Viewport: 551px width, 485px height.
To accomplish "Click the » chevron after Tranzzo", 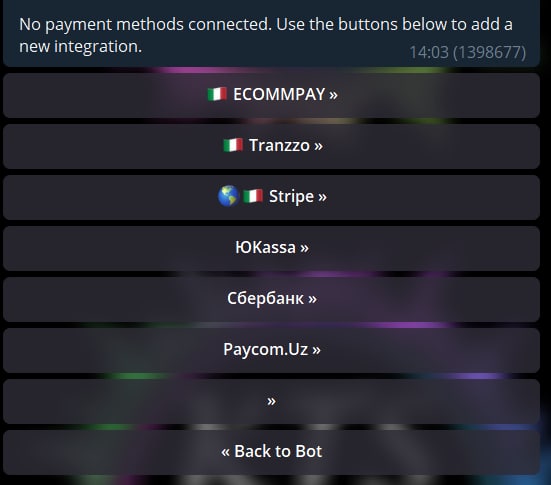I will tap(318, 146).
